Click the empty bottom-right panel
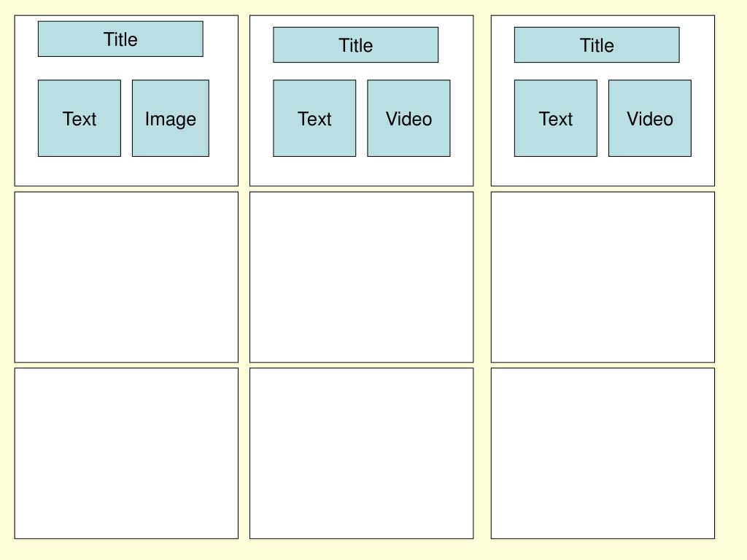747x560 pixels. (x=603, y=454)
